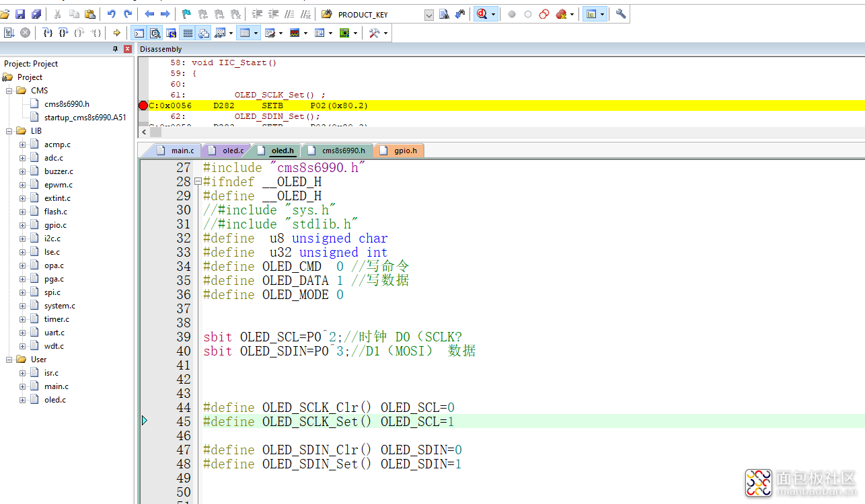
Task: Collapse the CMS folder group
Action: point(9,91)
